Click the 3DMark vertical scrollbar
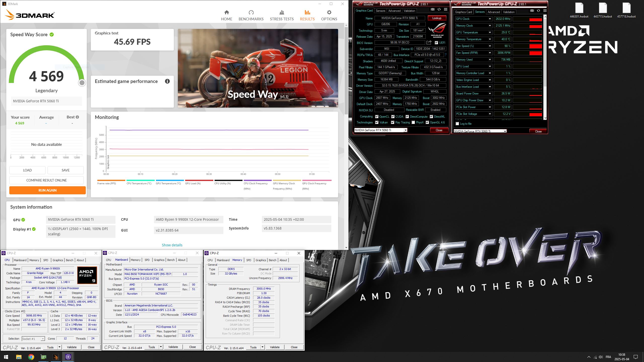Viewport: 644px width, 362px height. (x=346, y=70)
